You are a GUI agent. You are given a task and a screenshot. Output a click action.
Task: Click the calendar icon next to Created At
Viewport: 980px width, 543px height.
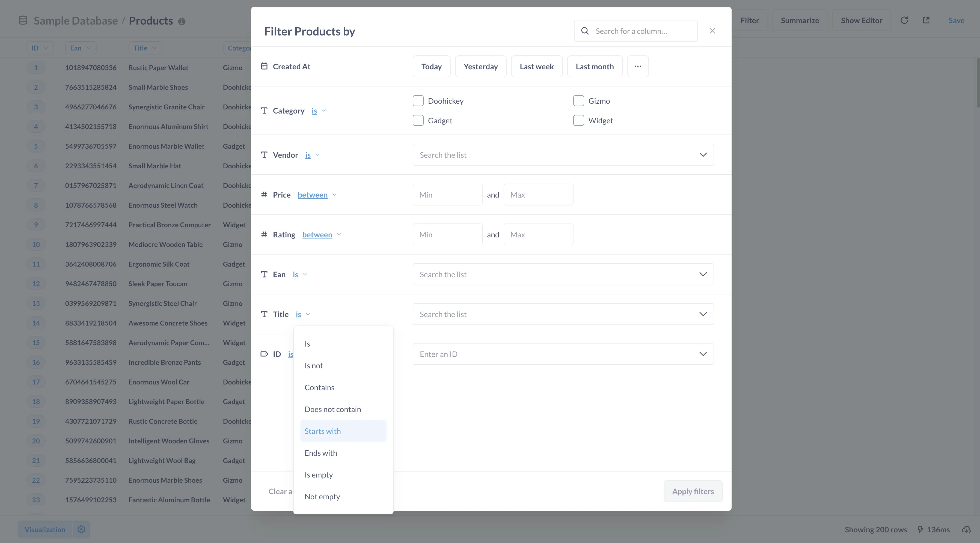click(264, 66)
